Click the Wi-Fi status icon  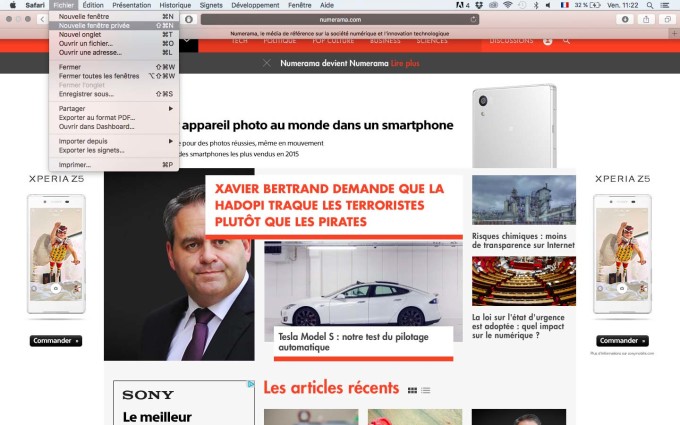pyautogui.click(x=507, y=5)
